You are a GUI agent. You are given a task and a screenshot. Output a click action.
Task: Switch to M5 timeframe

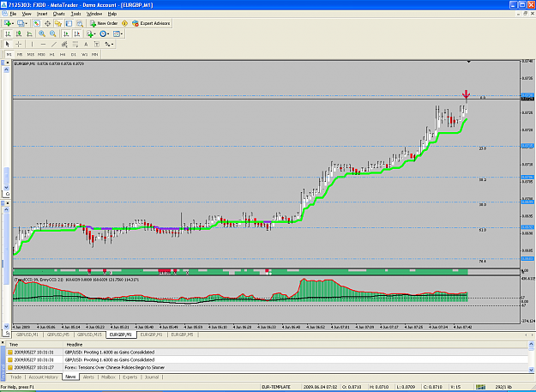tap(20, 54)
